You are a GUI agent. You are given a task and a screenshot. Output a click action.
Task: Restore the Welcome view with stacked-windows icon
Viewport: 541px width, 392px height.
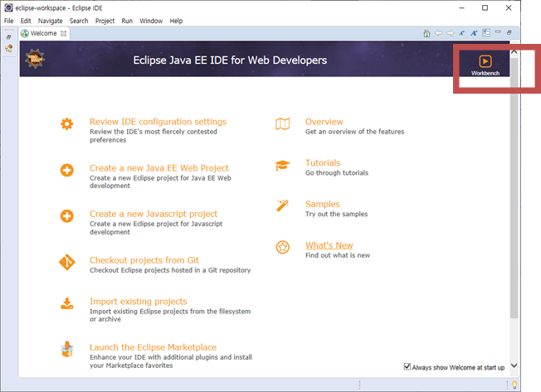point(509,32)
